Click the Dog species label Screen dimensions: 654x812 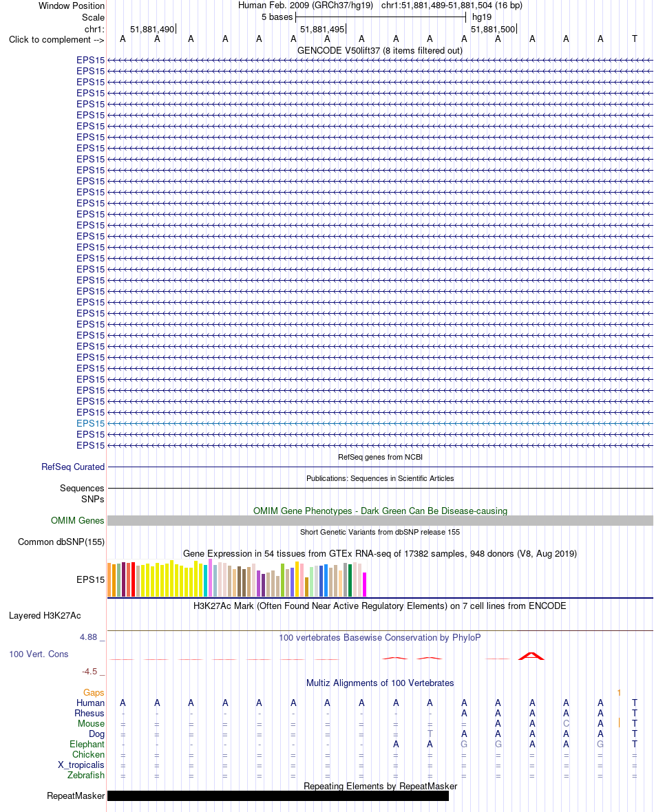(96, 734)
